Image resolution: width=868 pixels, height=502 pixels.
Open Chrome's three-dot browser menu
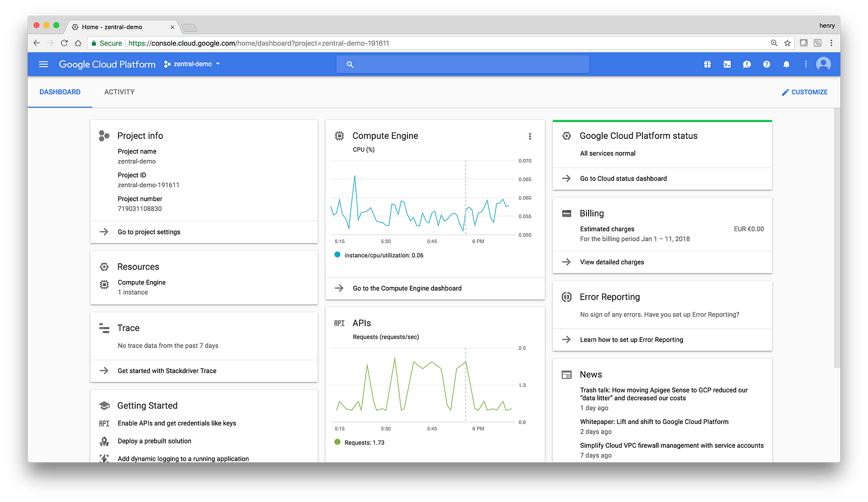click(831, 43)
